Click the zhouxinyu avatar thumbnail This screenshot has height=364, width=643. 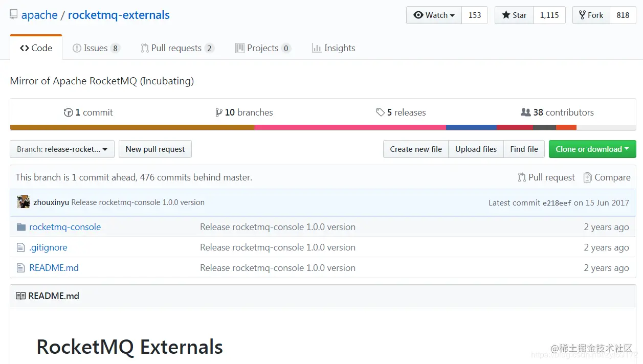[23, 202]
